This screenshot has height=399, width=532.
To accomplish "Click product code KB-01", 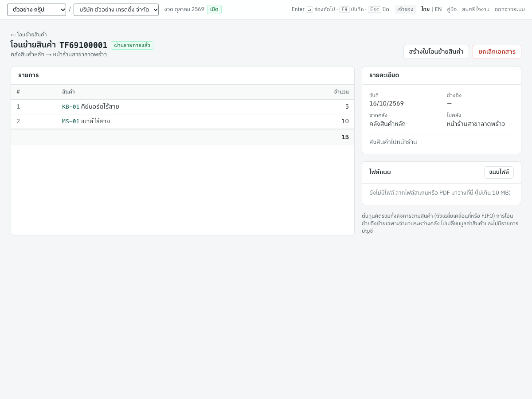I will [71, 107].
